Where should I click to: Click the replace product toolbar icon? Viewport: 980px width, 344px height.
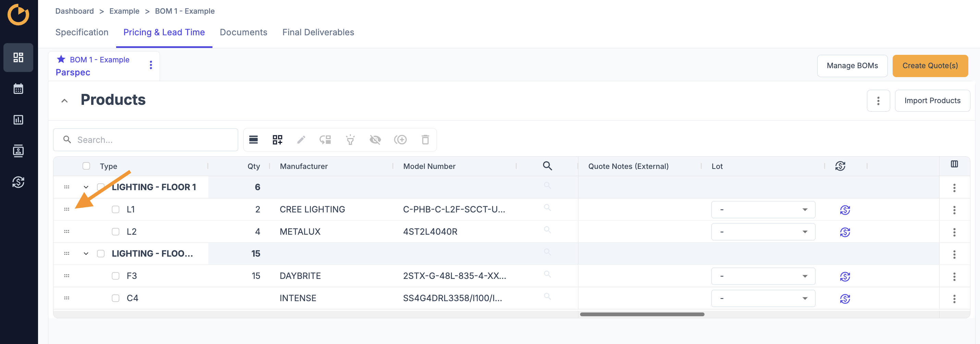coord(325,140)
